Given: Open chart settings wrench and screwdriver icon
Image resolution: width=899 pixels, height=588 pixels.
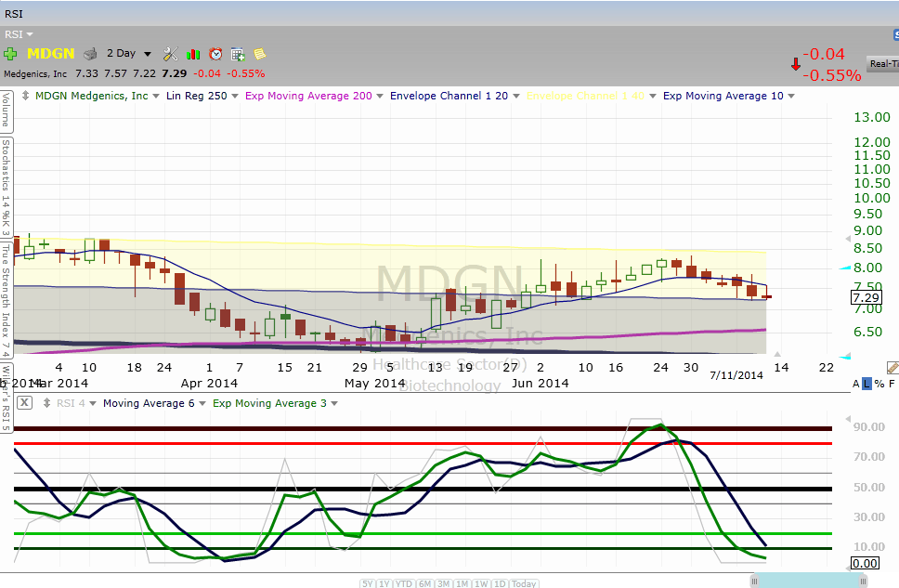Looking at the screenshot, I should point(171,54).
